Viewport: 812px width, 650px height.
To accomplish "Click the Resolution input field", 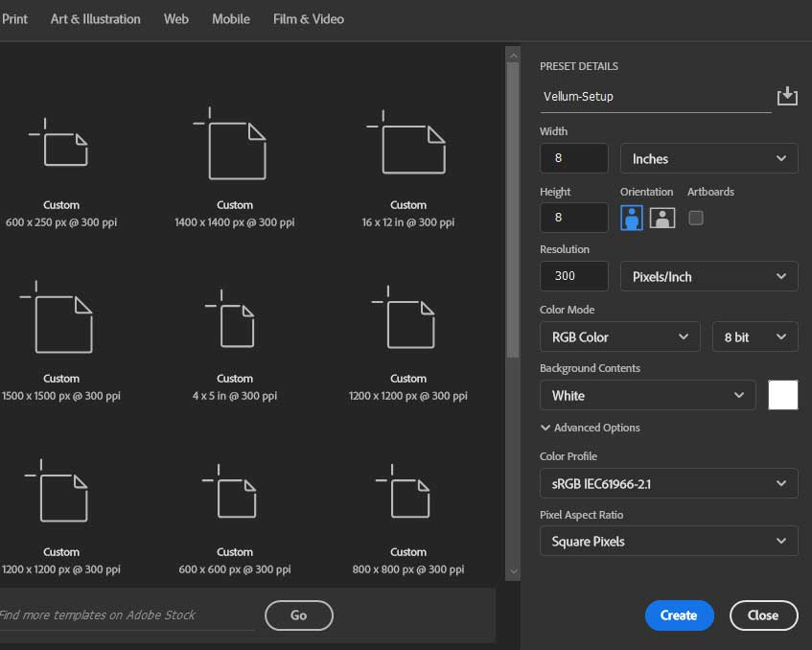I will click(573, 276).
